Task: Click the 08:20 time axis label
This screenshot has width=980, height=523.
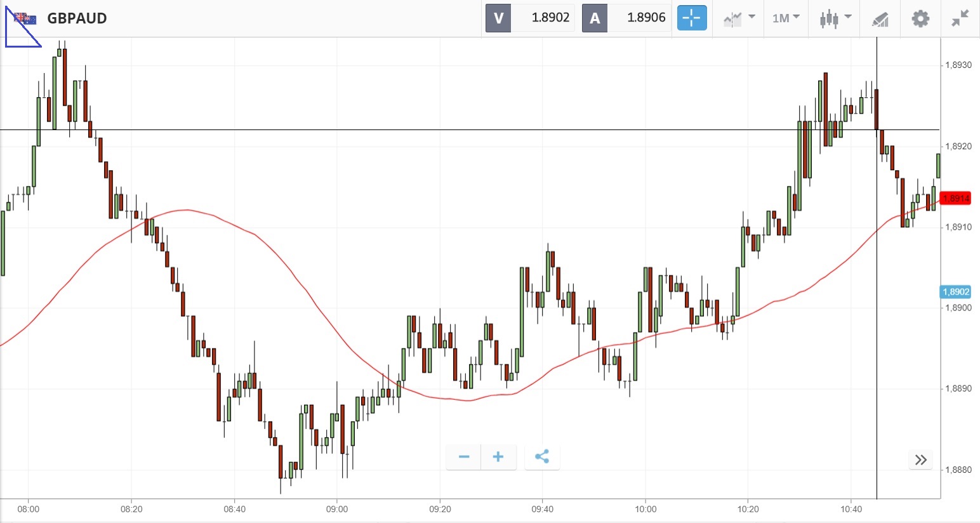Action: 131,509
